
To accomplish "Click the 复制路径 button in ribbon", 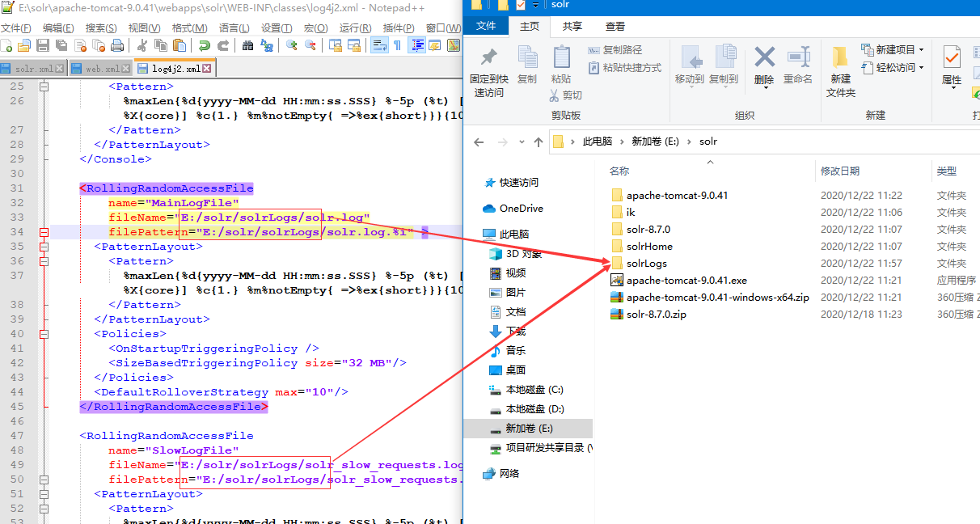I will tap(615, 50).
